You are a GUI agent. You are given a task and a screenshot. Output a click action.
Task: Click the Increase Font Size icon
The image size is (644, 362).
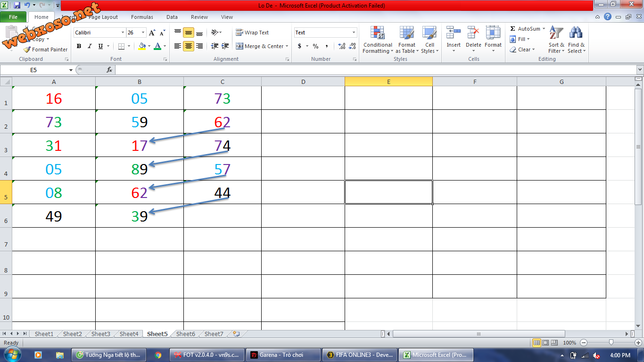(x=152, y=33)
